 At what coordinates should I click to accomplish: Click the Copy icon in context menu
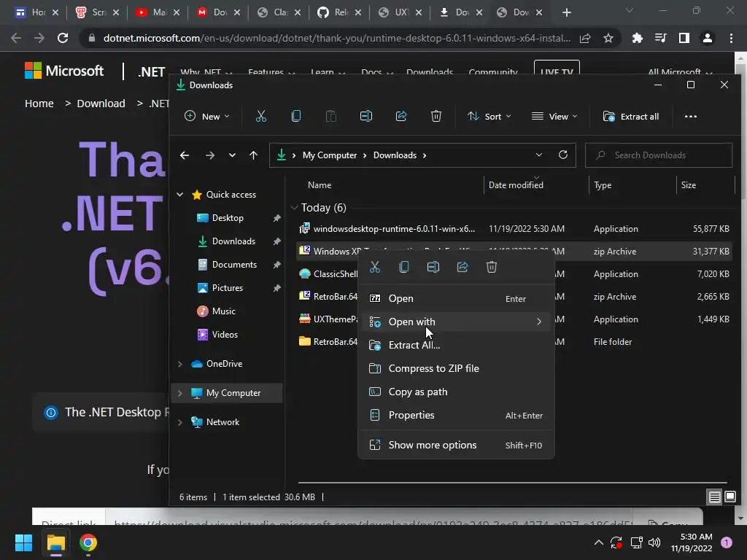click(404, 267)
